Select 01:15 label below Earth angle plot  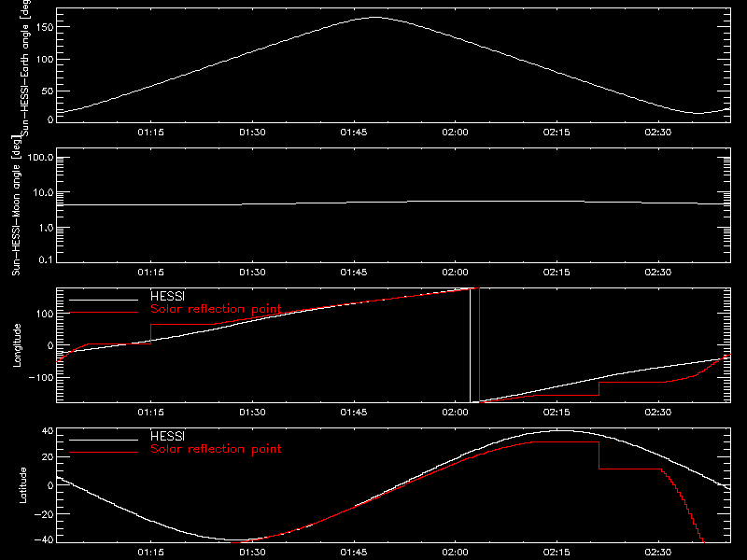tap(150, 133)
